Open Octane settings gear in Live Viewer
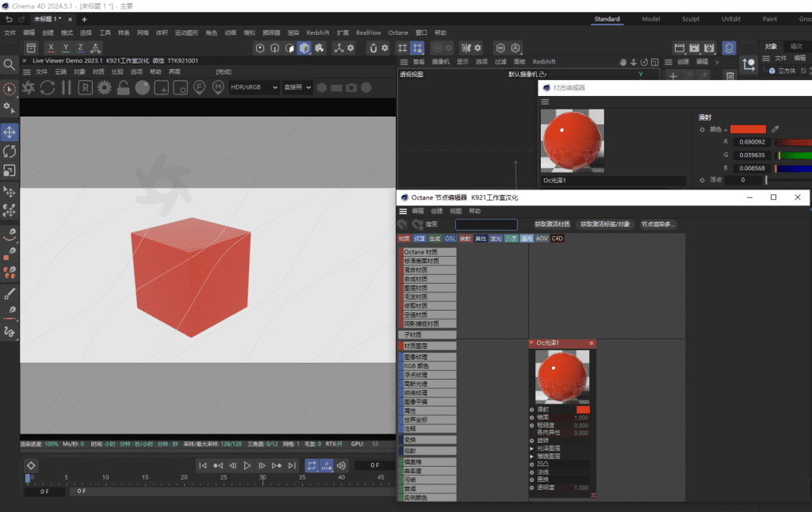Image resolution: width=812 pixels, height=512 pixels. (x=104, y=87)
